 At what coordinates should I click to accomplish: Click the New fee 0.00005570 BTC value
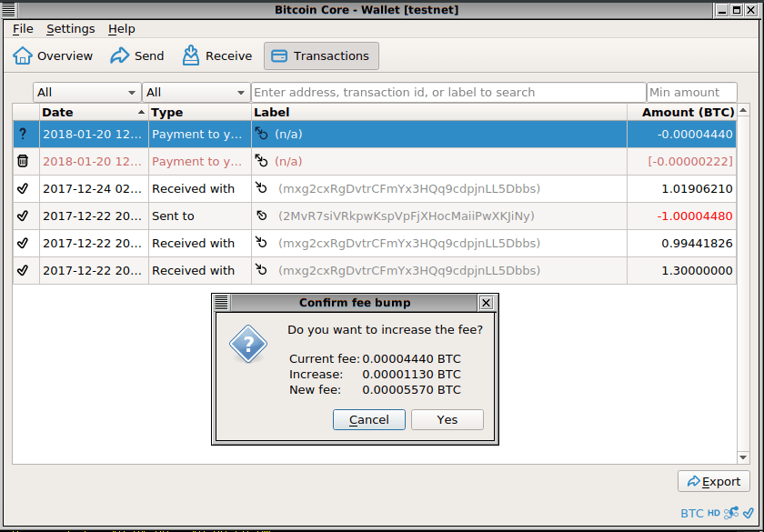411,390
